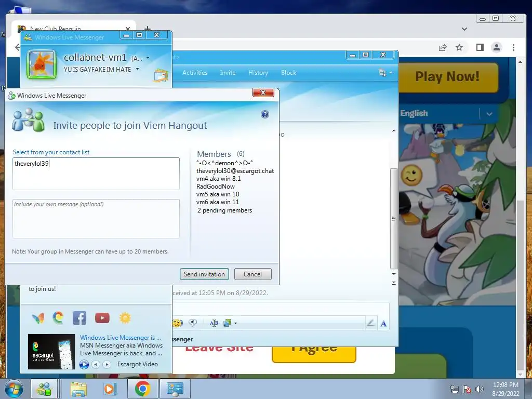Click the optional message text box
Screen dimensions: 532x399
click(x=96, y=219)
